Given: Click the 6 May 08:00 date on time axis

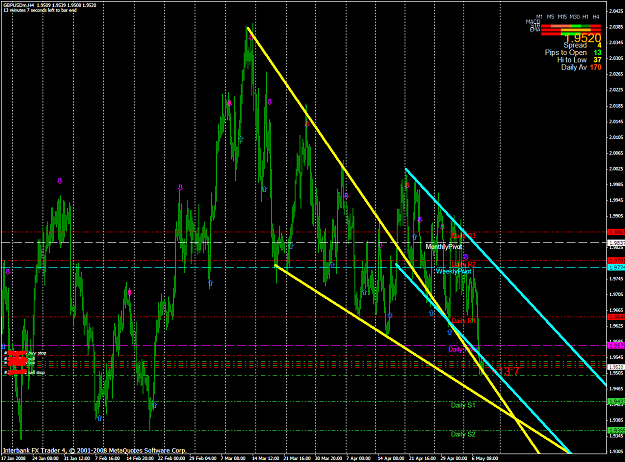Looking at the screenshot, I should pos(485,459).
